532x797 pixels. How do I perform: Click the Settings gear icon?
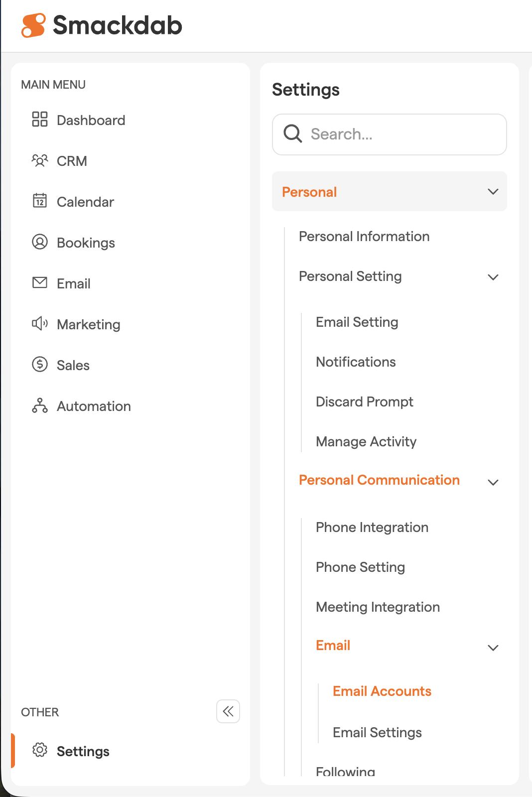tap(40, 750)
